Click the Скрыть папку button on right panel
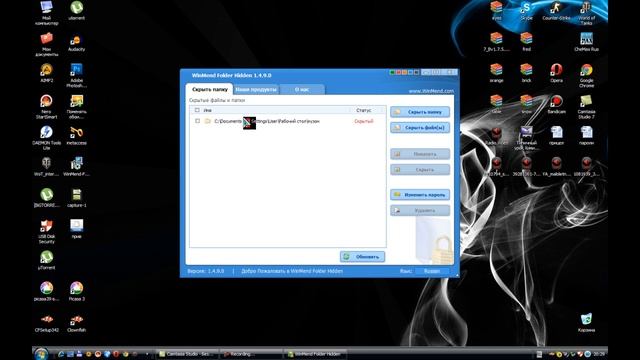Viewport: 640px width, 360px height. 420,112
